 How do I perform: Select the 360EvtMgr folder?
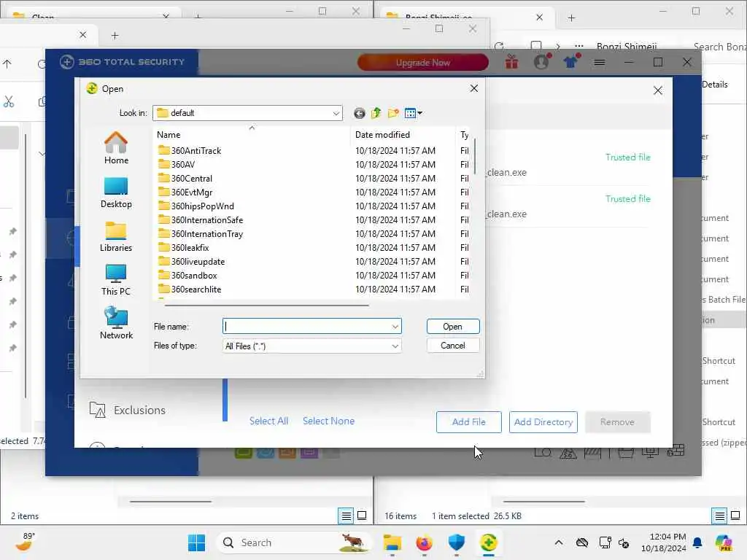185,192
